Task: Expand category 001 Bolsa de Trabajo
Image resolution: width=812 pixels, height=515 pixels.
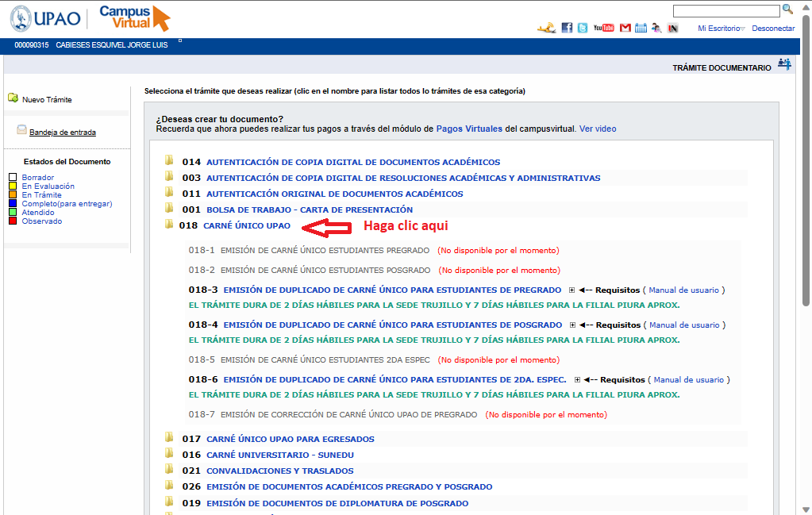Action: (310, 210)
